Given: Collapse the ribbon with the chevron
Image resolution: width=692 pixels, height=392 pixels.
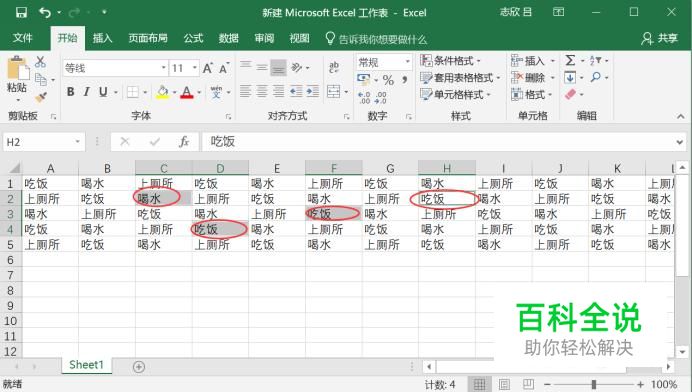Looking at the screenshot, I should click(x=681, y=116).
